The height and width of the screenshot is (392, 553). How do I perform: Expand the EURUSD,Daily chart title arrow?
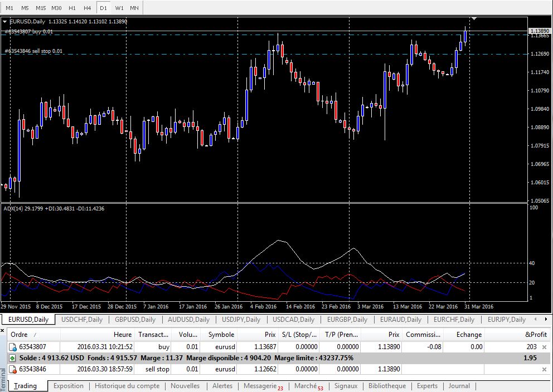coord(5,21)
